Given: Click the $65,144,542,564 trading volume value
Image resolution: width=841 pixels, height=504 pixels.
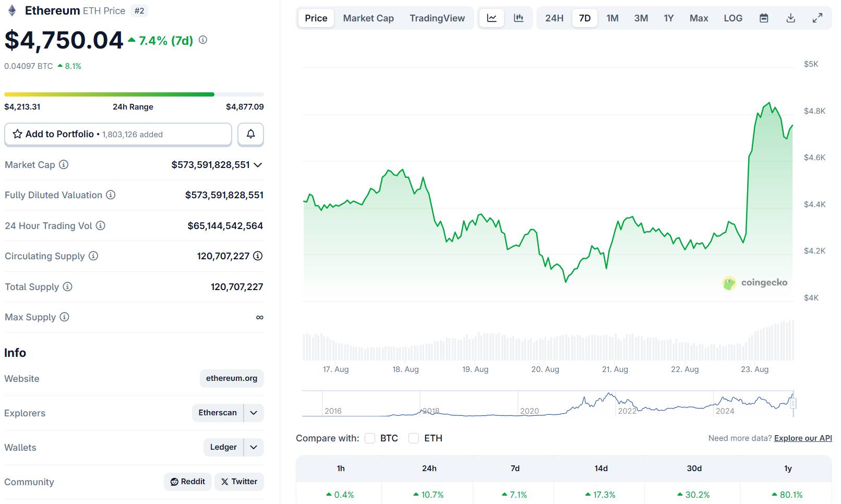Looking at the screenshot, I should point(225,225).
